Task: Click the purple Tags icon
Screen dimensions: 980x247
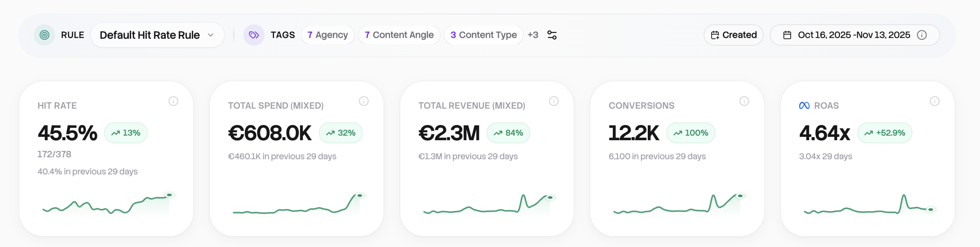Action: (254, 35)
